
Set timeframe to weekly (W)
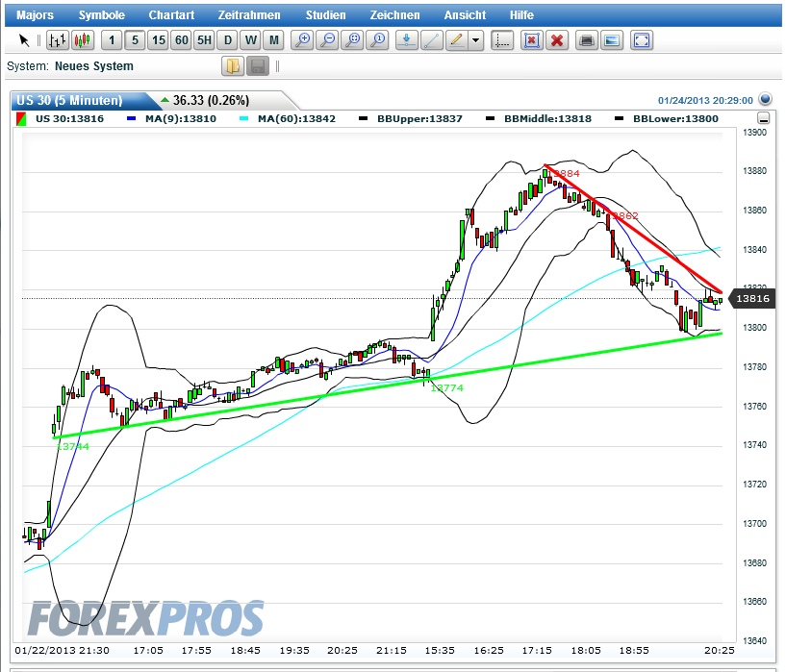[x=251, y=40]
